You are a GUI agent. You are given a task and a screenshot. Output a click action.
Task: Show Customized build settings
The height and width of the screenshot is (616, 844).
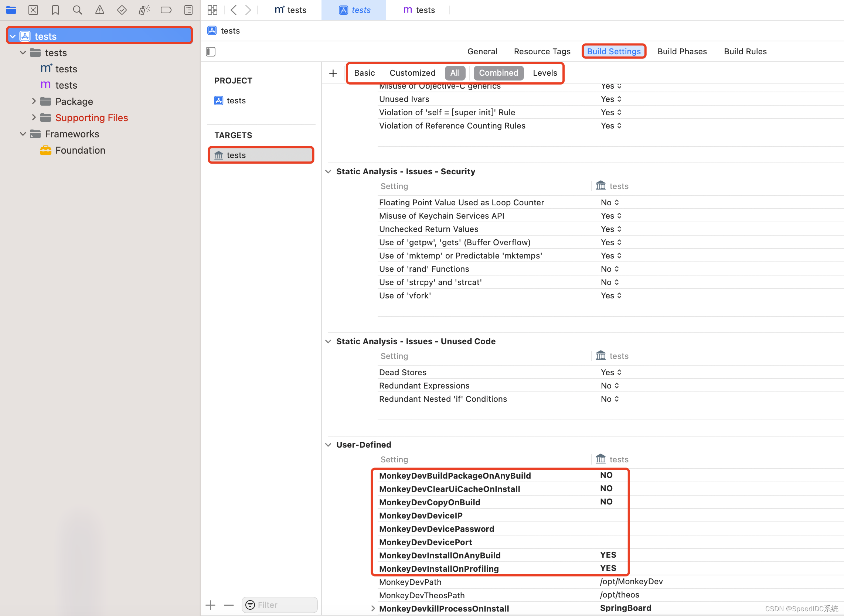tap(412, 73)
